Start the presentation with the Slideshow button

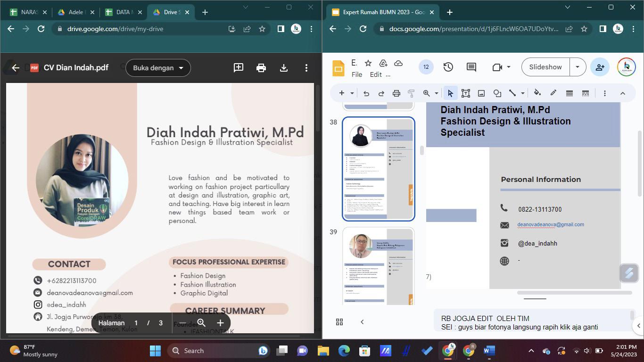click(x=545, y=67)
